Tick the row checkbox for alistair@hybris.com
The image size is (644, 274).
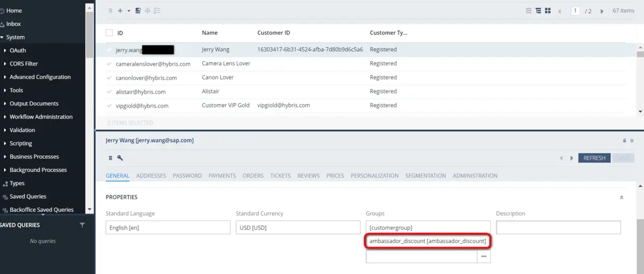(109, 92)
